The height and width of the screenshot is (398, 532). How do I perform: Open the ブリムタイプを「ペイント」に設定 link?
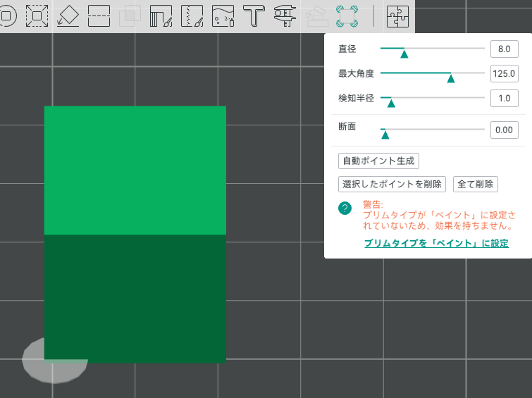click(x=436, y=243)
